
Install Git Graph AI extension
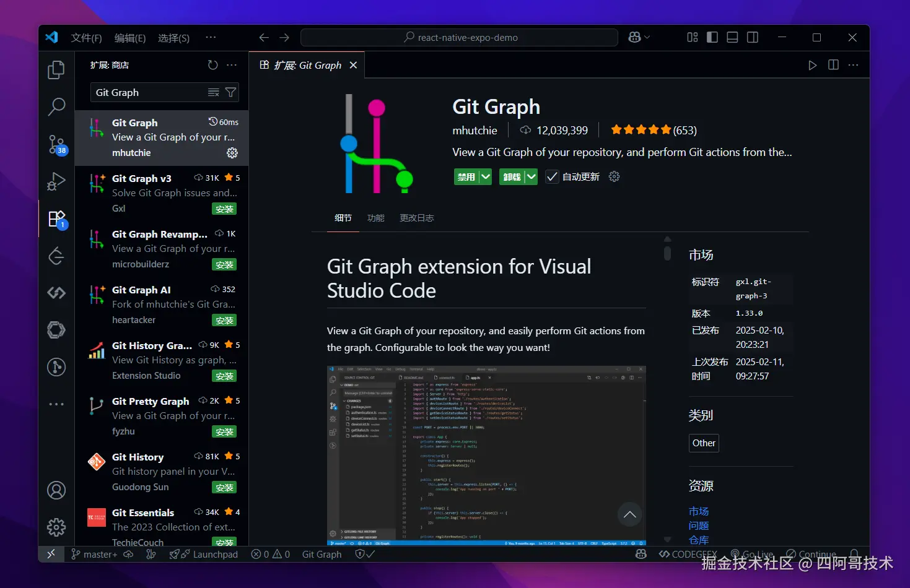tap(224, 321)
